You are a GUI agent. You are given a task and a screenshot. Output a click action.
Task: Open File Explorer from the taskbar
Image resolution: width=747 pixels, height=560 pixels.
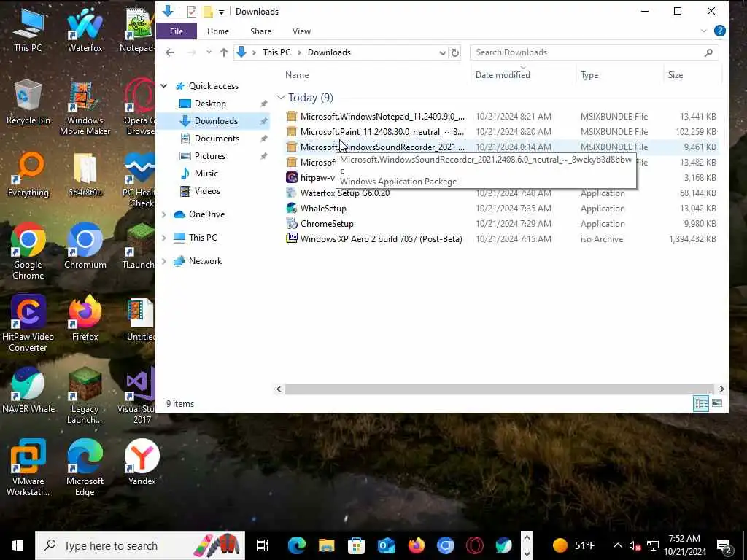click(x=326, y=545)
